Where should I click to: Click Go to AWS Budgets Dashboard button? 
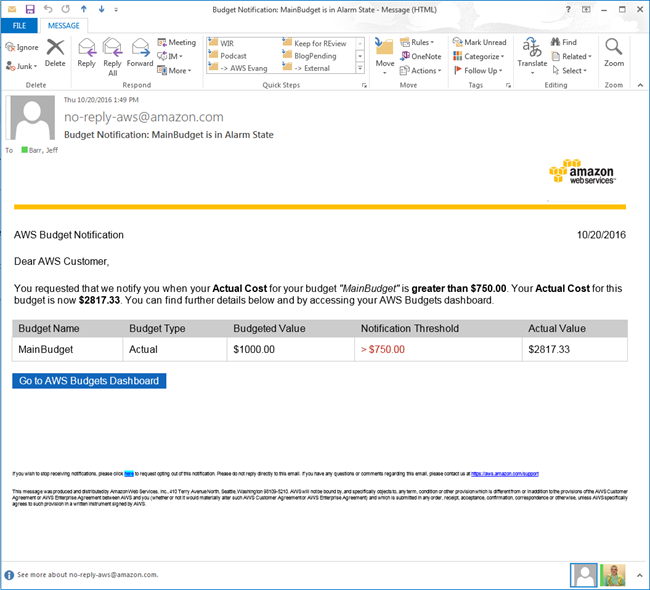coord(89,381)
